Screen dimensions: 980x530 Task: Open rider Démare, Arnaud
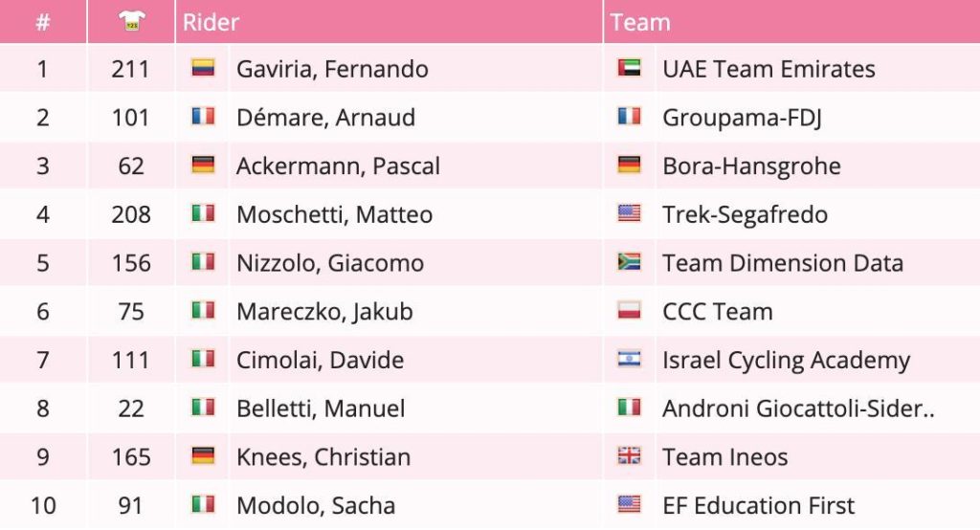pyautogui.click(x=325, y=118)
